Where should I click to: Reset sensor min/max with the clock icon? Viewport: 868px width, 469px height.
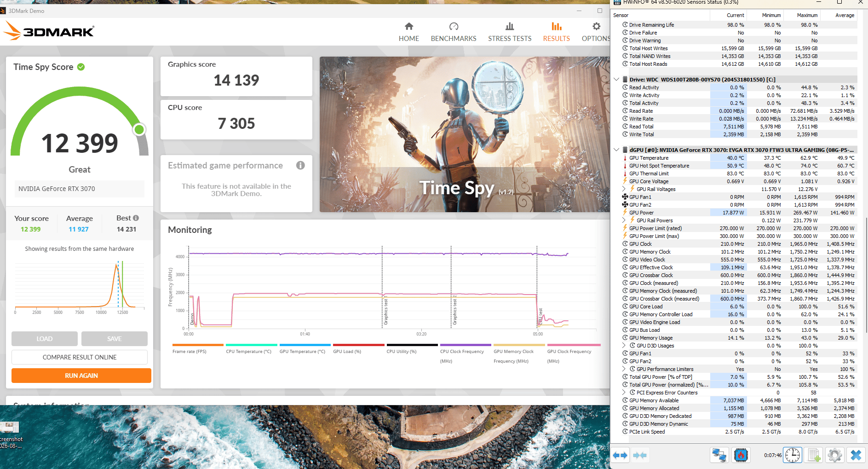point(793,455)
